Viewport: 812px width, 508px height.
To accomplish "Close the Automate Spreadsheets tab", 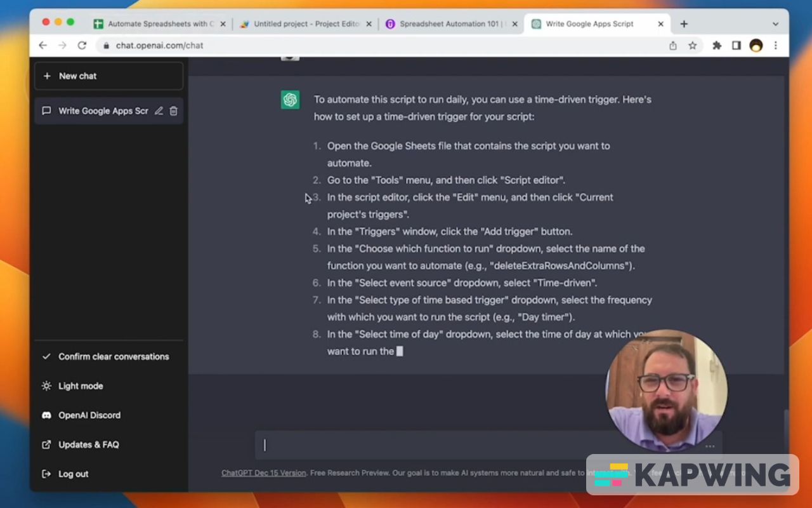I will [223, 24].
